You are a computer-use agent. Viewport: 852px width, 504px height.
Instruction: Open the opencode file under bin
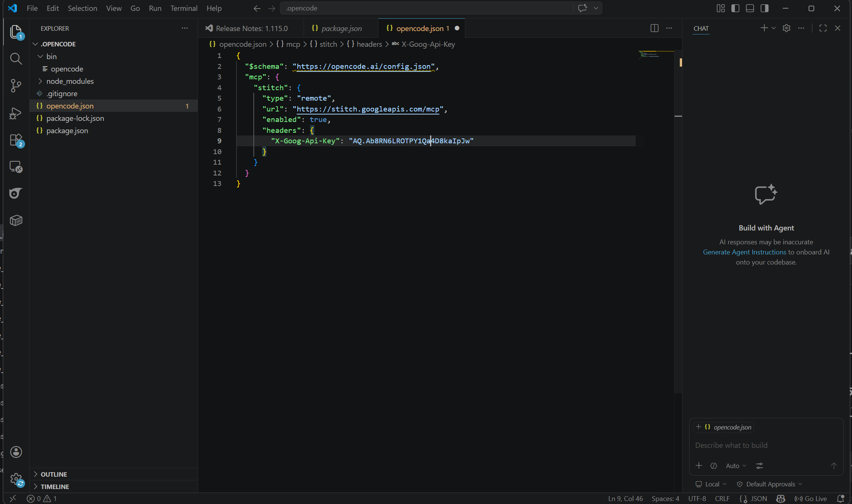click(x=113, y=69)
